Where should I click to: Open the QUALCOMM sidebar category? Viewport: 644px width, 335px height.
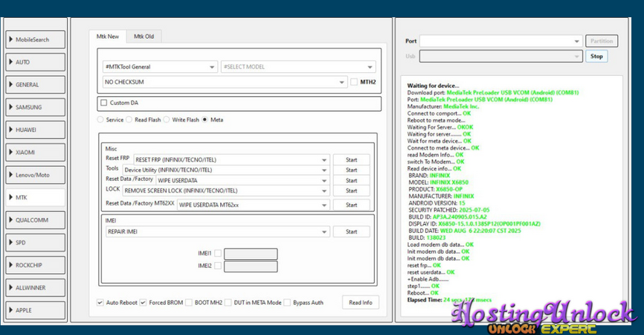pyautogui.click(x=35, y=220)
